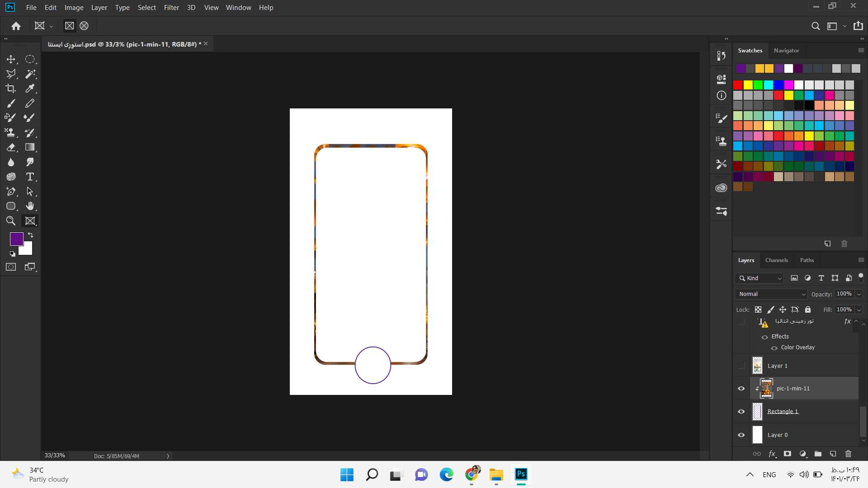Toggle visibility of Layer 0
The width and height of the screenshot is (868, 488).
point(741,434)
